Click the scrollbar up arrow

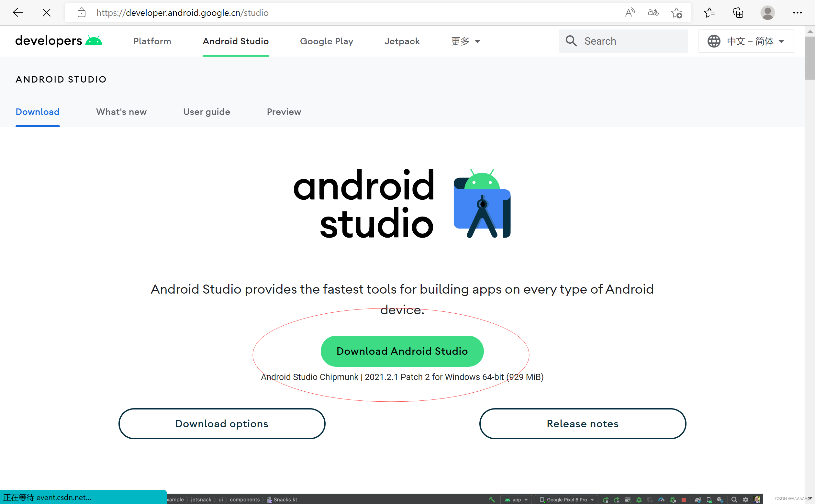pyautogui.click(x=810, y=31)
